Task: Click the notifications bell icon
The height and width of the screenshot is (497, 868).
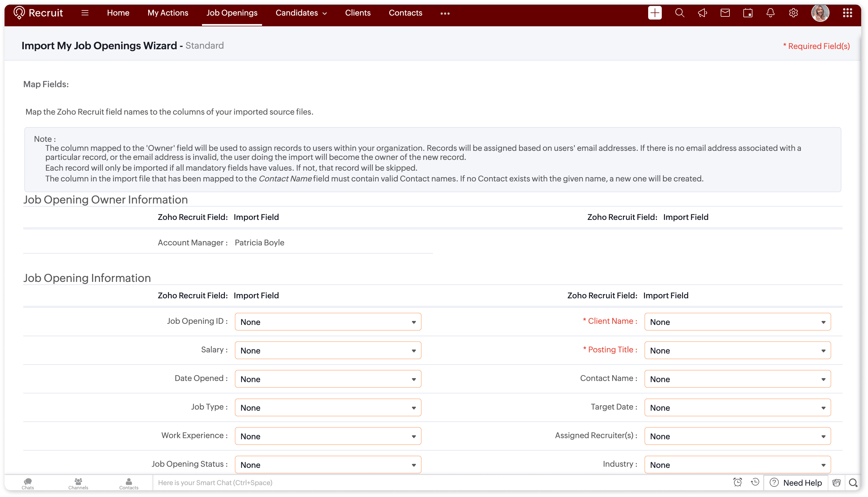Action: [x=770, y=13]
